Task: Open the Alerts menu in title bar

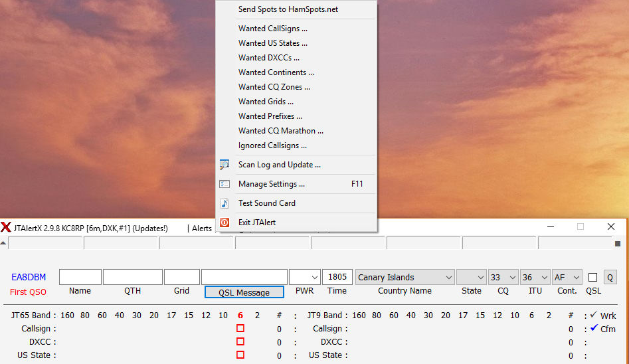Action: click(201, 228)
